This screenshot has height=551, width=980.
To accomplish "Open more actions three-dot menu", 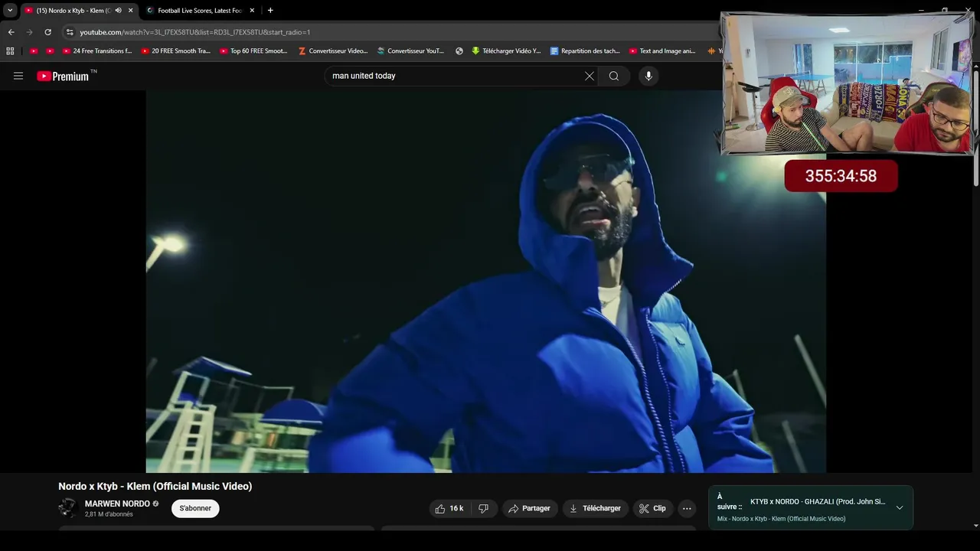I will coord(687,508).
